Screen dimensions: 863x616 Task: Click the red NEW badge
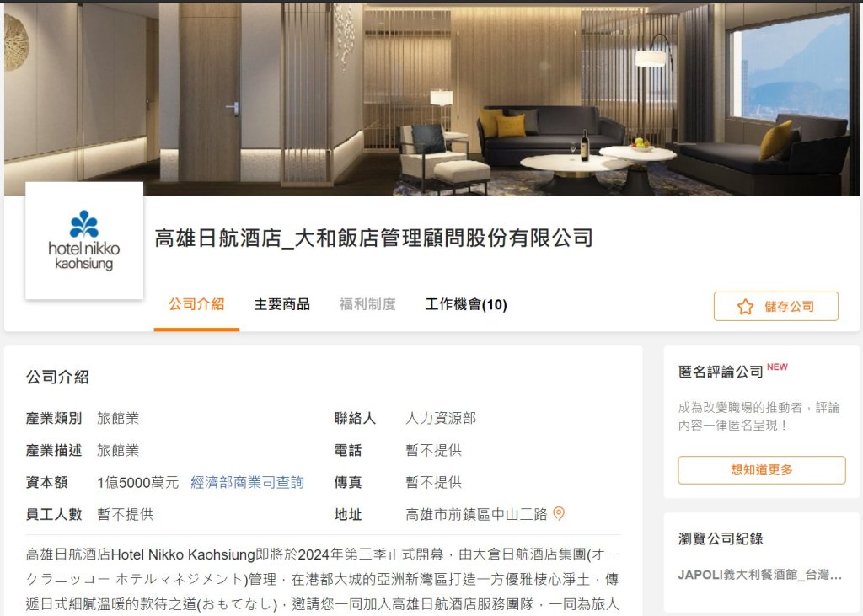[x=777, y=367]
